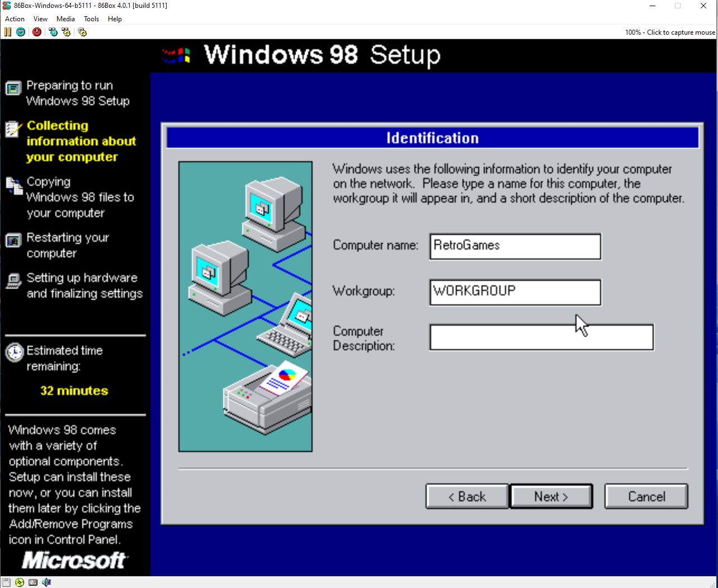Minimize the 86Box window
Viewport: 718px width, 588px height.
(653, 6)
